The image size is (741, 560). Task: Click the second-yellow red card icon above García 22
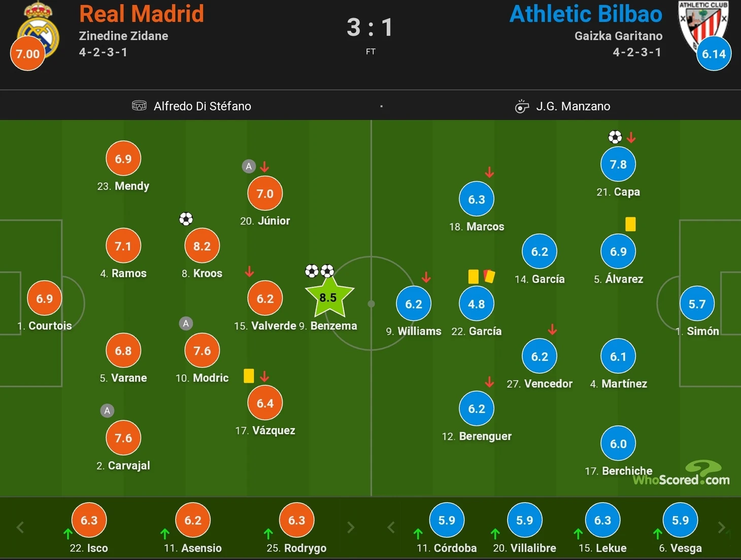click(489, 276)
